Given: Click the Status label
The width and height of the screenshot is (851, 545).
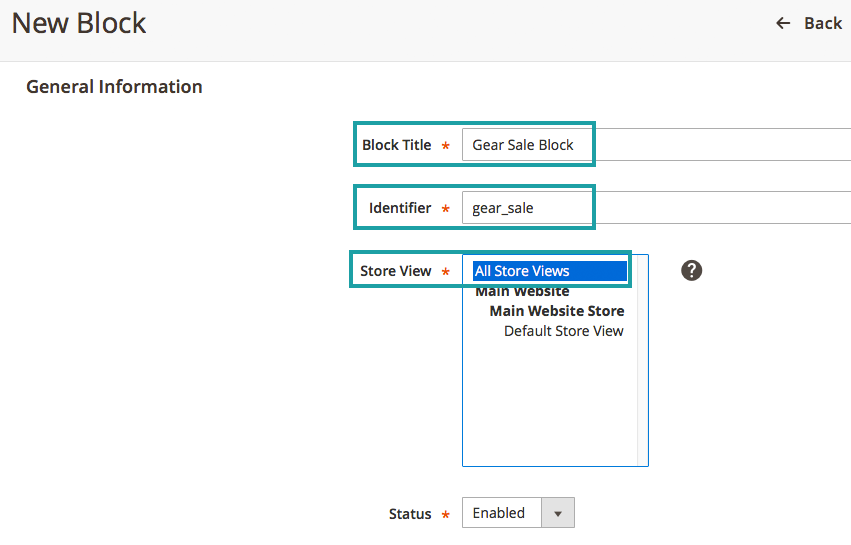Looking at the screenshot, I should coord(410,514).
